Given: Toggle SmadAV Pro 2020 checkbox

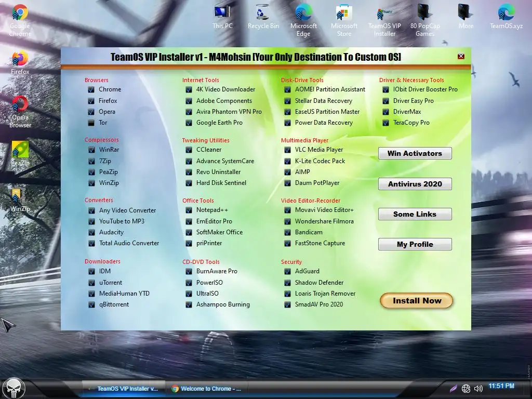Looking at the screenshot, I should [x=287, y=304].
